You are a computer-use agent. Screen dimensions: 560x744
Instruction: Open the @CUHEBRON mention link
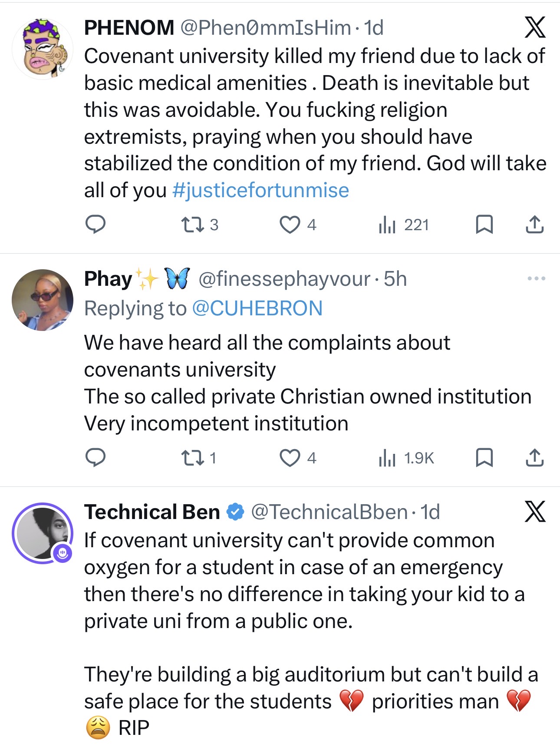(257, 308)
